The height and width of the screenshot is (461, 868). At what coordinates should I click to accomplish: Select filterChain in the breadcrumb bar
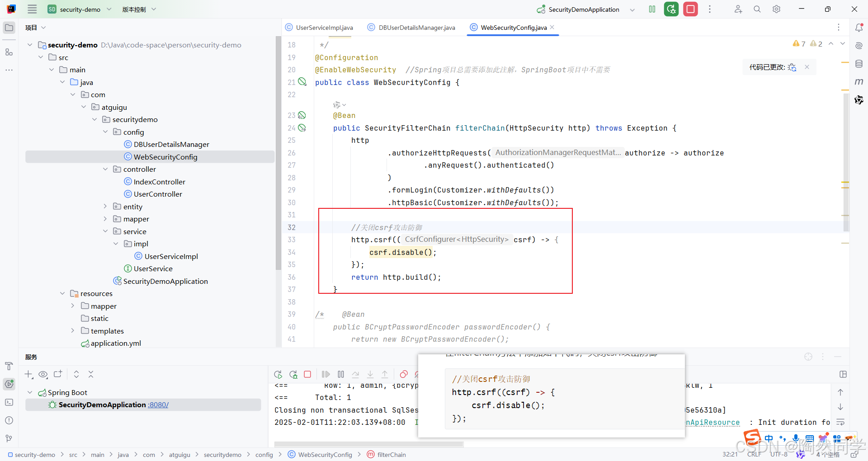click(x=392, y=455)
